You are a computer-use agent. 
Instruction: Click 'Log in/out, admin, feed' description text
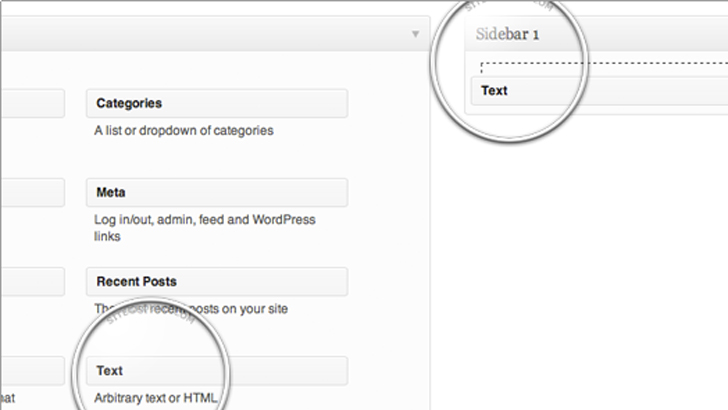tap(205, 219)
